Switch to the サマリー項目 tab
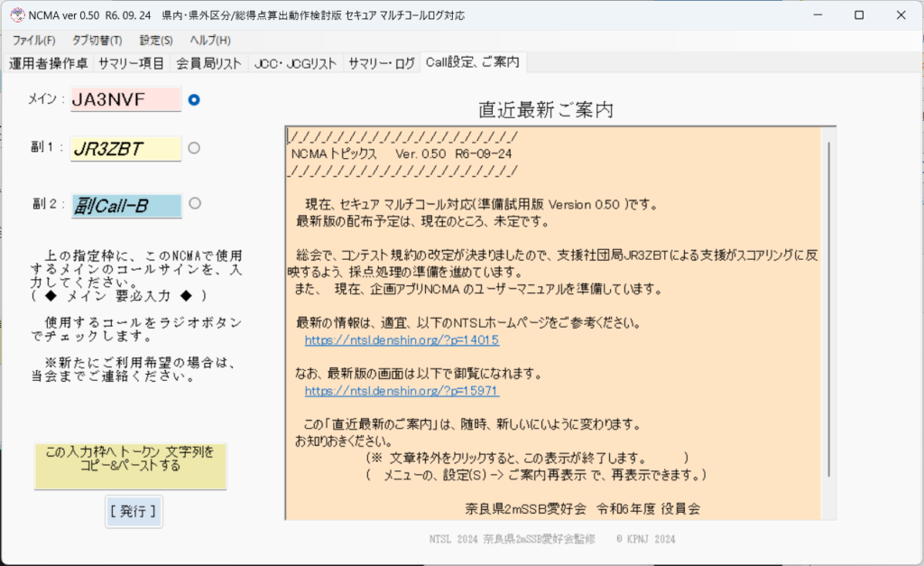This screenshot has width=924, height=566. coord(131,63)
